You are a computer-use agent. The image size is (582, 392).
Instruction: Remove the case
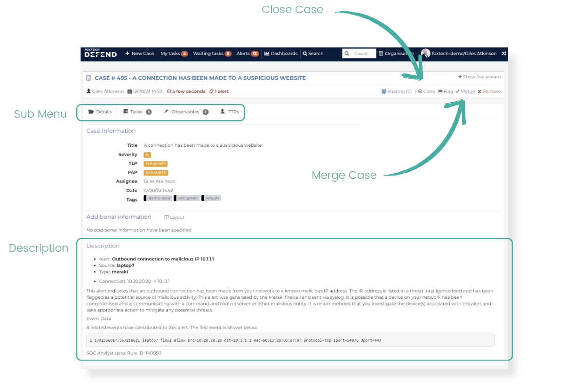(489, 92)
